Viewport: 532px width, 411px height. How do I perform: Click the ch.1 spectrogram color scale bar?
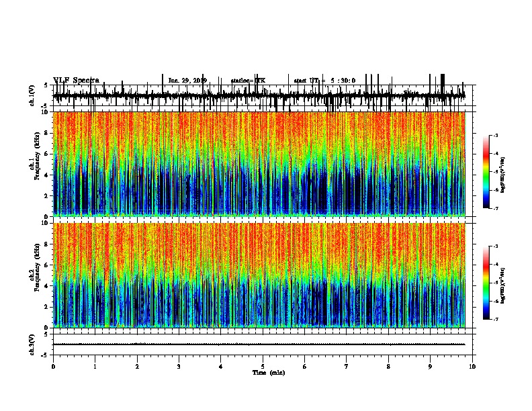coord(486,171)
